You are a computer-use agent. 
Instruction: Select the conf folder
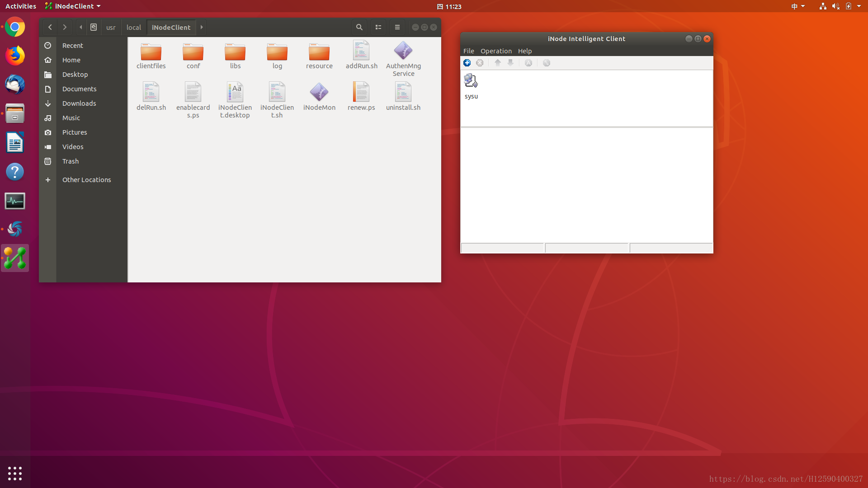tap(193, 56)
